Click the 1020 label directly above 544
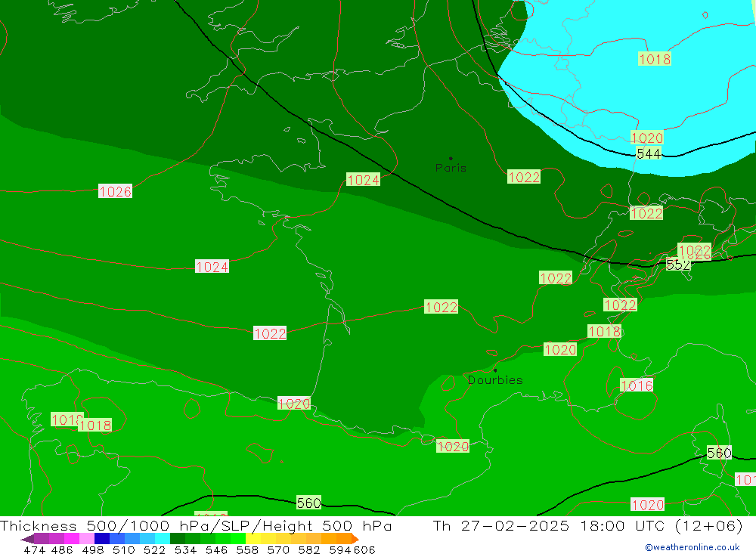756x554 pixels. coord(647,138)
